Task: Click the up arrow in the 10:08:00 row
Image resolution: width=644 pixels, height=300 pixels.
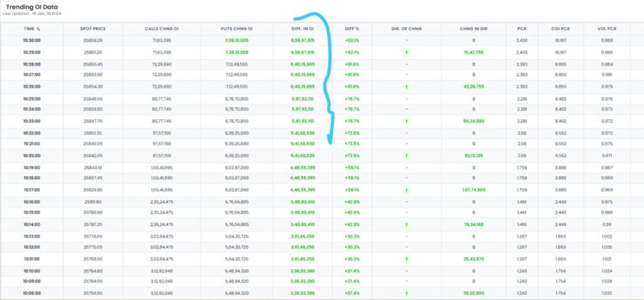Action: click(x=407, y=292)
